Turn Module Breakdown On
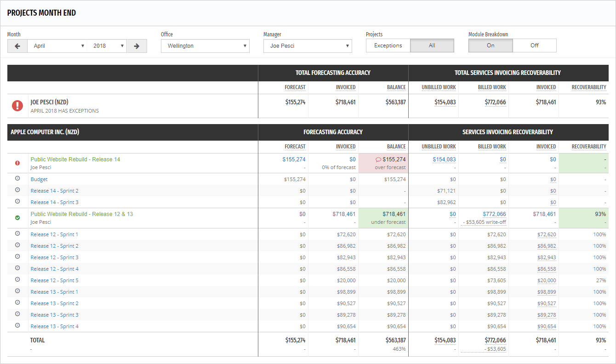Viewport: 616px width, 364px height. [491, 45]
